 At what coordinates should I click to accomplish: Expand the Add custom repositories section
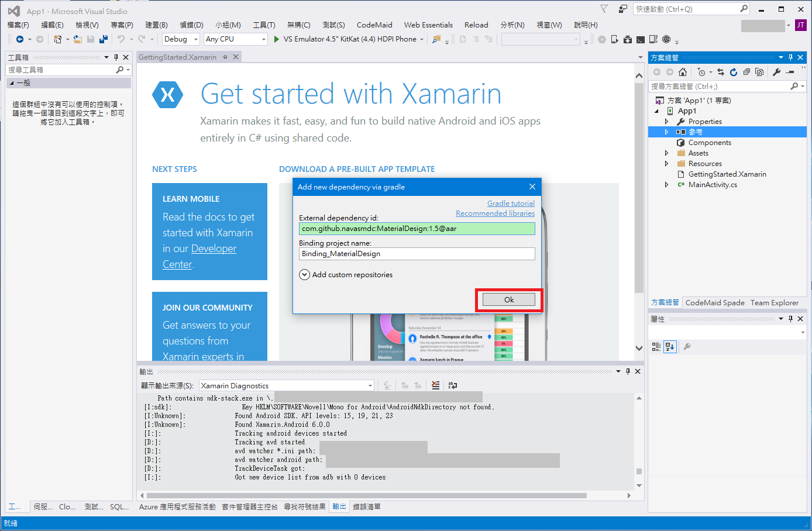304,275
